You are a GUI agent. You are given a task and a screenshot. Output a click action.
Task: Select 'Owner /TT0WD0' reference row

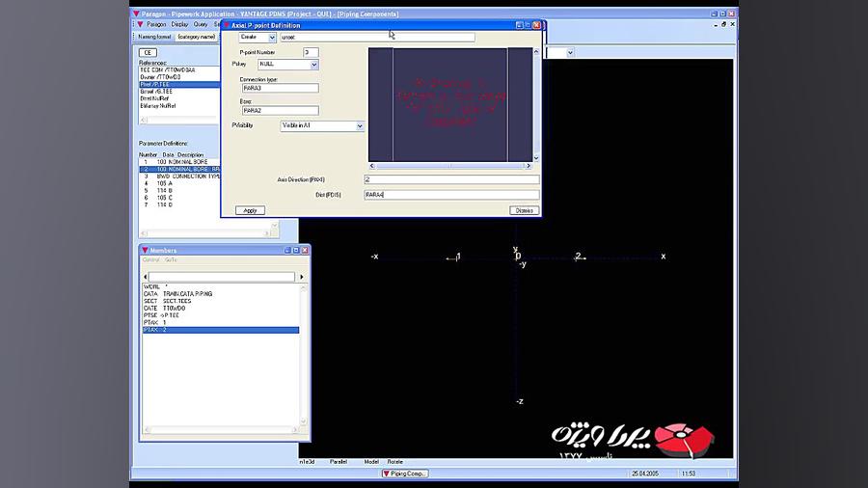(x=178, y=77)
